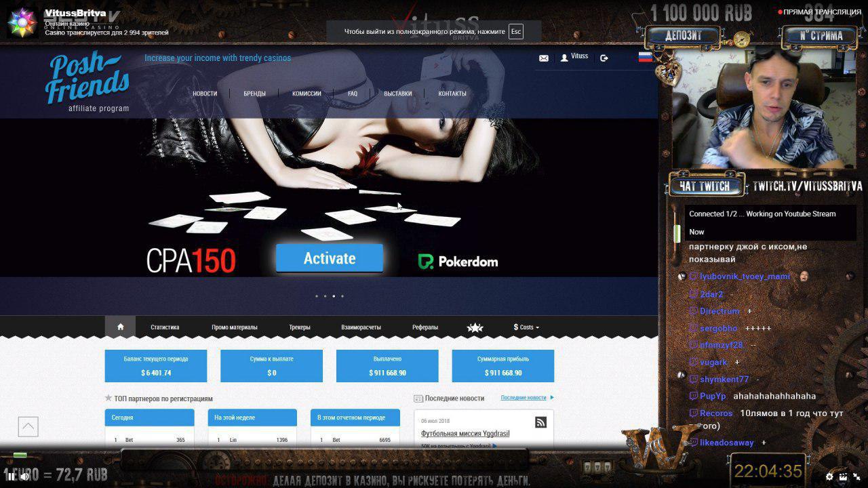The width and height of the screenshot is (868, 488).
Task: Switch to the Взаиморасчеты tab
Action: [361, 327]
